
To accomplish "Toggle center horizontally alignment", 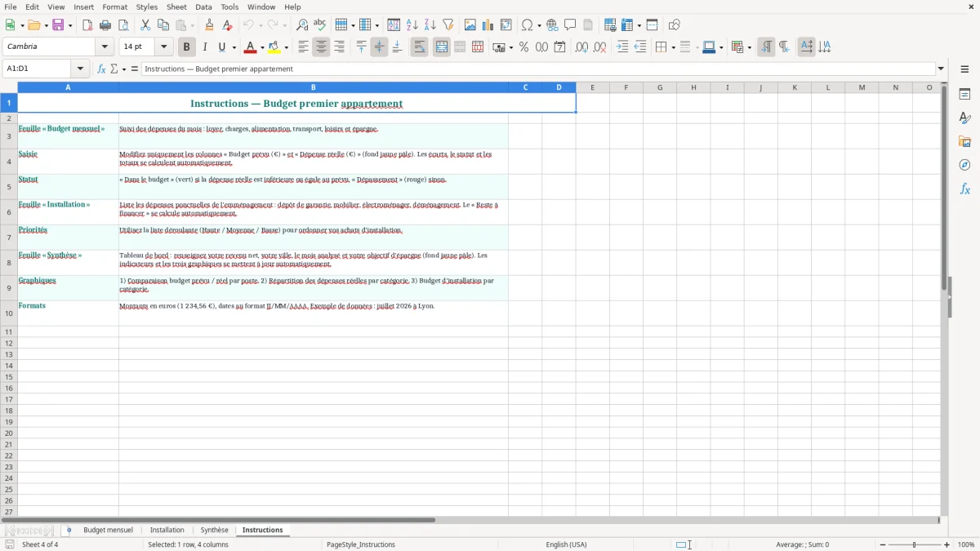I will [321, 47].
